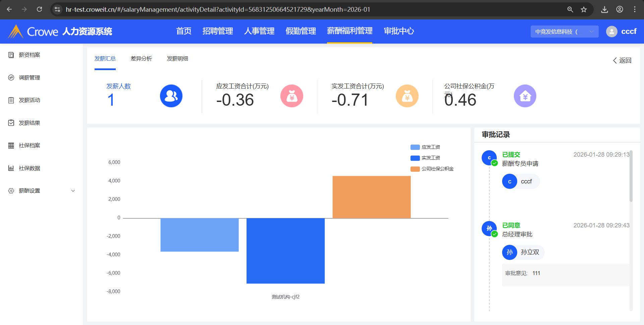Click the purple house 社保公积金 icon
The width and height of the screenshot is (644, 325).
click(525, 96)
